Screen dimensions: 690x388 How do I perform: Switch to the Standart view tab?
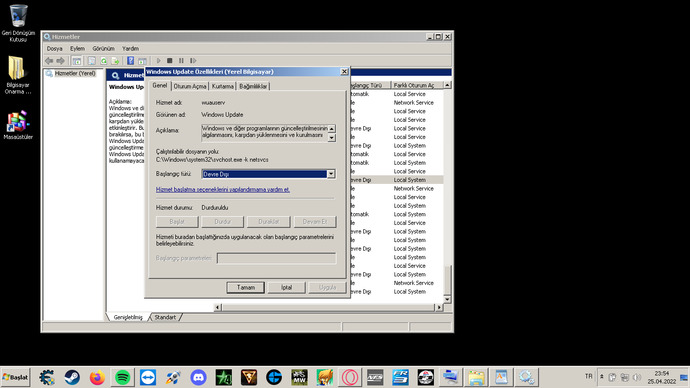tap(165, 317)
